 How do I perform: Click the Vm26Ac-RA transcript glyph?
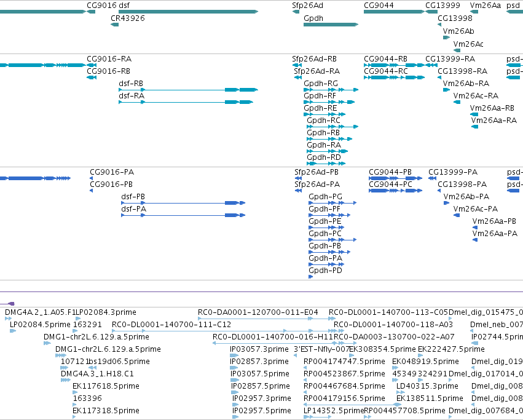(457, 102)
